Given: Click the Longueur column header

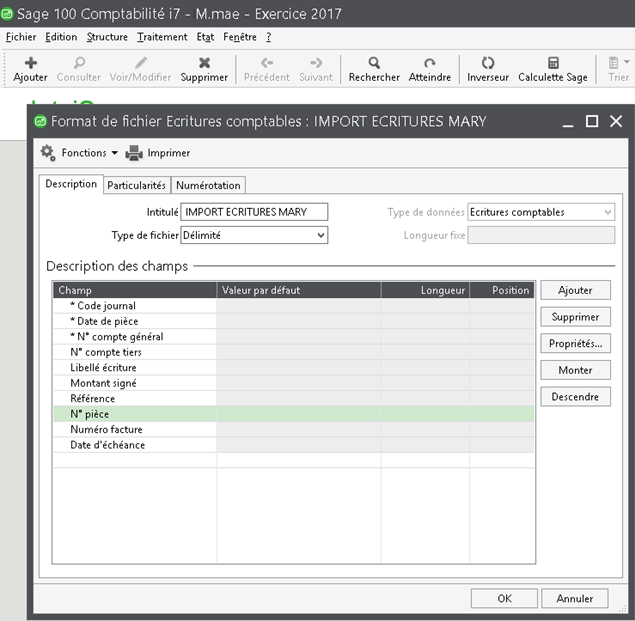Looking at the screenshot, I should click(425, 290).
